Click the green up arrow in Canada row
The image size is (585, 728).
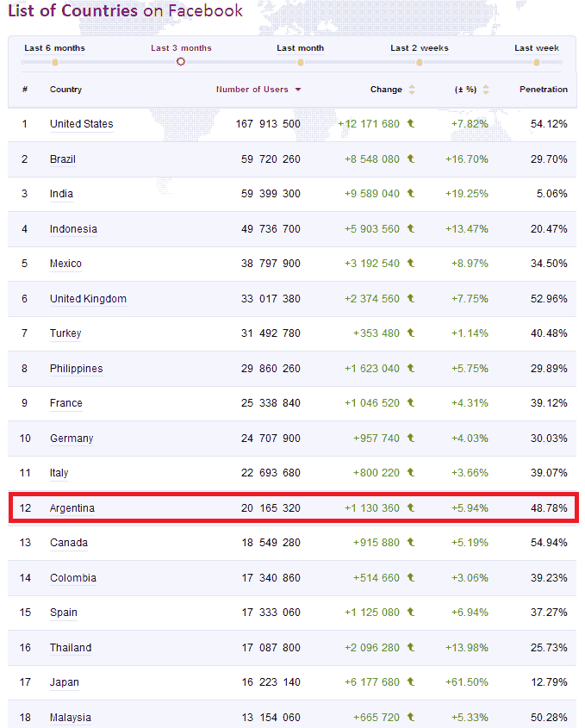point(410,542)
